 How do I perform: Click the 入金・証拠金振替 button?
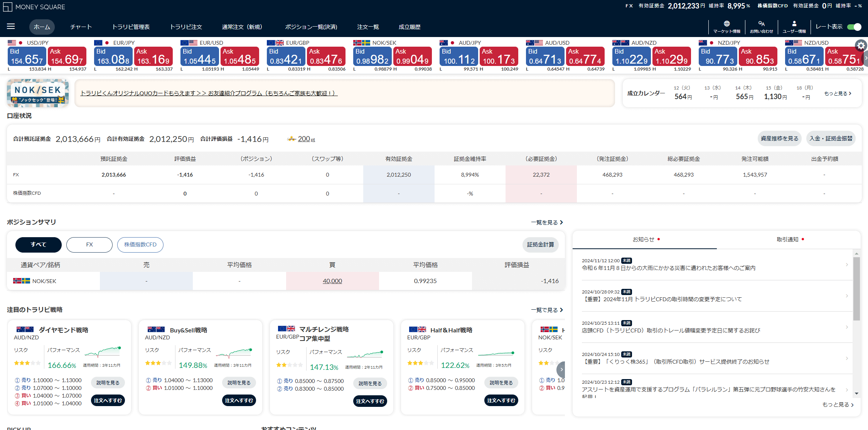[x=831, y=138]
